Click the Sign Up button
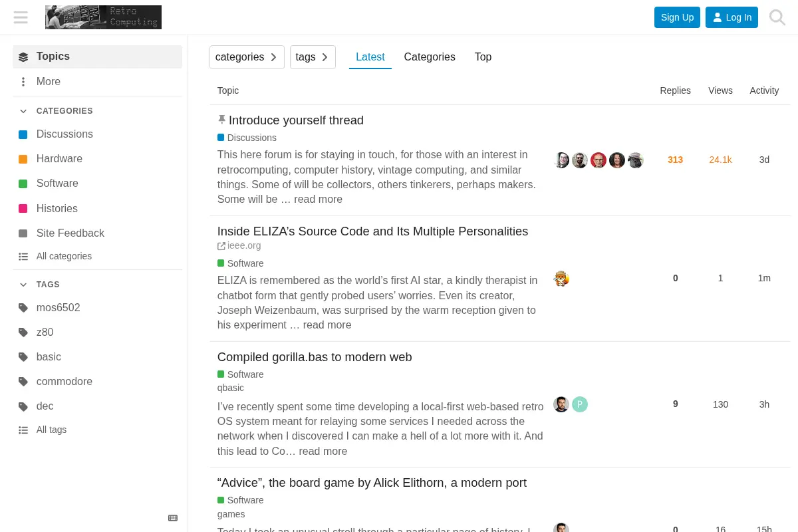Viewport: 798px width, 532px height. tap(677, 17)
